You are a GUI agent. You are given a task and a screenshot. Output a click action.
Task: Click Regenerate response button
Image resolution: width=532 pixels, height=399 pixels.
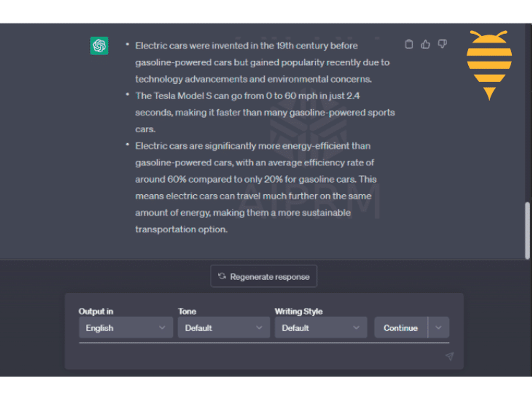click(264, 277)
